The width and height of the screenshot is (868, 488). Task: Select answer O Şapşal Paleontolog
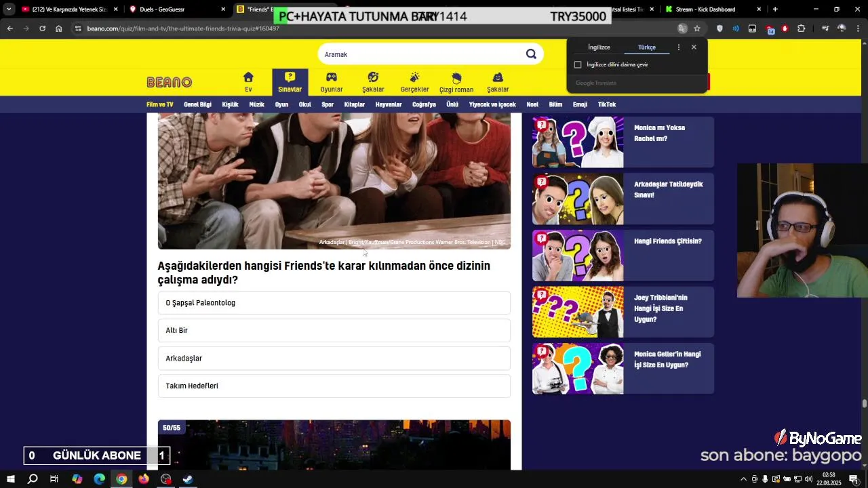pyautogui.click(x=334, y=303)
